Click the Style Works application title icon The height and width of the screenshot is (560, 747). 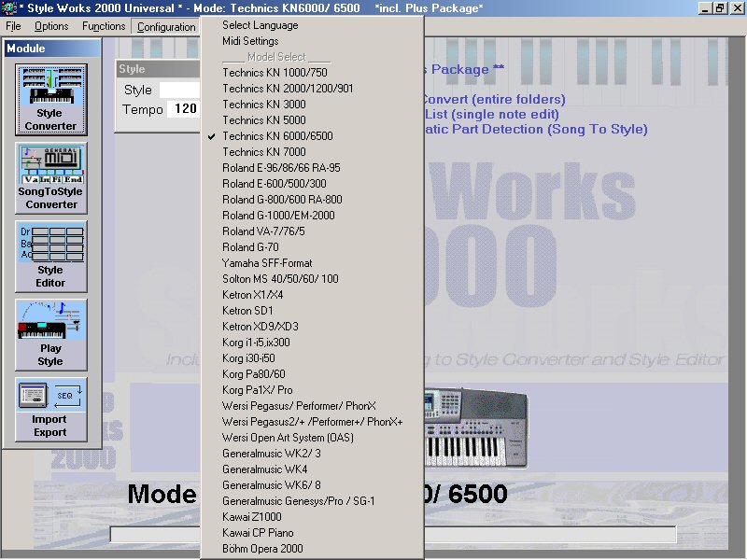click(8, 8)
